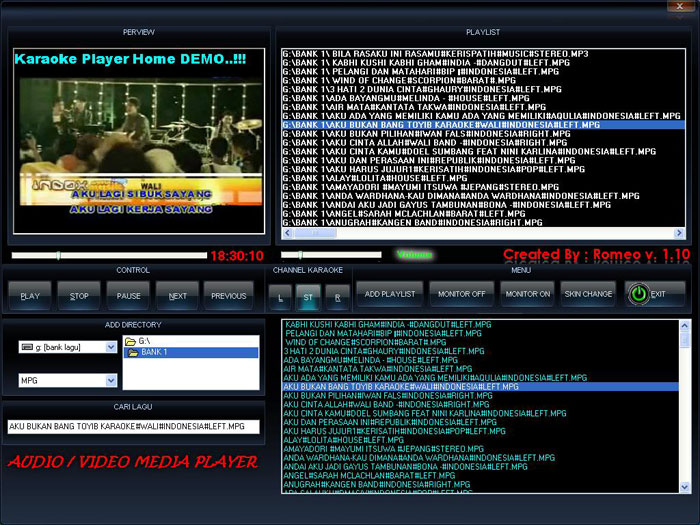The height and width of the screenshot is (525, 700).
Task: Select lower list song AKU ADA YANG MEMILIKI KAMU
Action: [481, 378]
